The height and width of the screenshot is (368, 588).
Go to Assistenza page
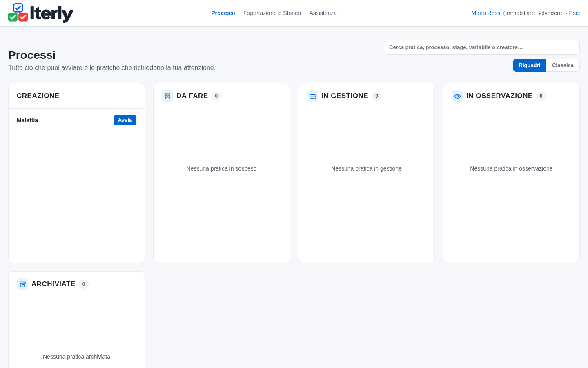[x=323, y=13]
